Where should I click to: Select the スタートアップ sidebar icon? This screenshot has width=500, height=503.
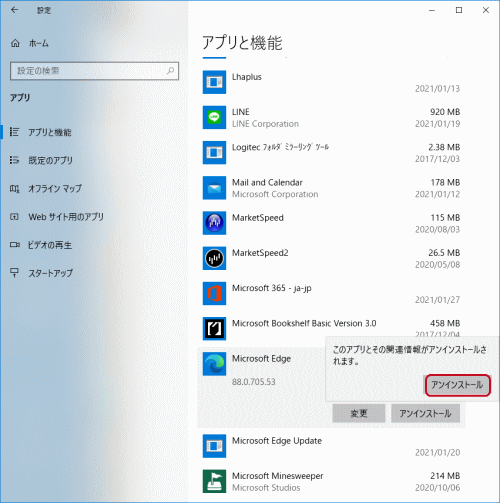point(14,273)
